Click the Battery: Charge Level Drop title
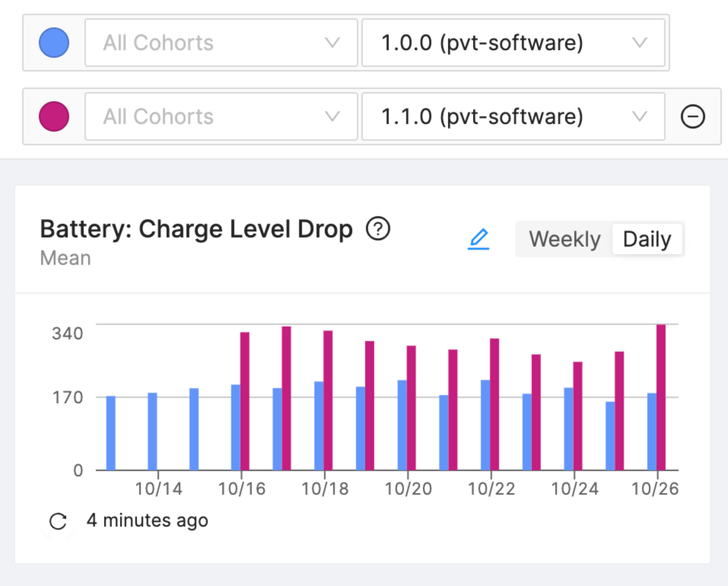Image resolution: width=728 pixels, height=586 pixels. click(x=196, y=229)
